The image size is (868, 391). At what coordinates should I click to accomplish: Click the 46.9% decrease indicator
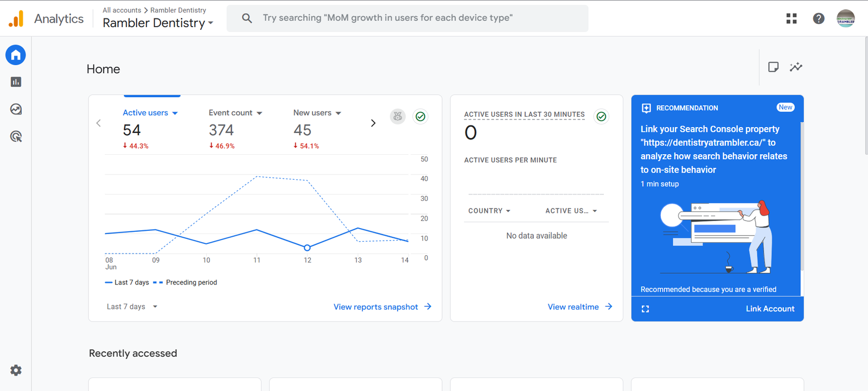[222, 146]
